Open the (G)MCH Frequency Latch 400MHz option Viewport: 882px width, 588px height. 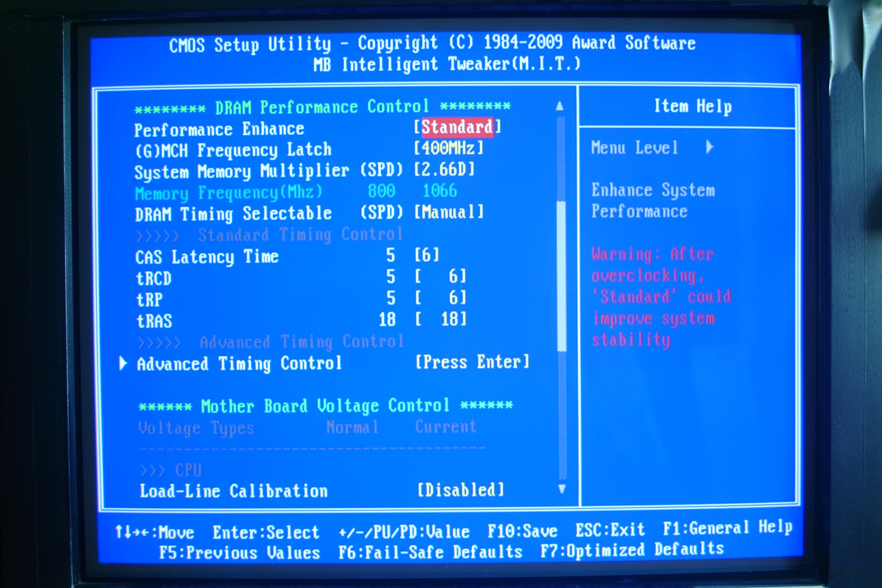pos(449,148)
